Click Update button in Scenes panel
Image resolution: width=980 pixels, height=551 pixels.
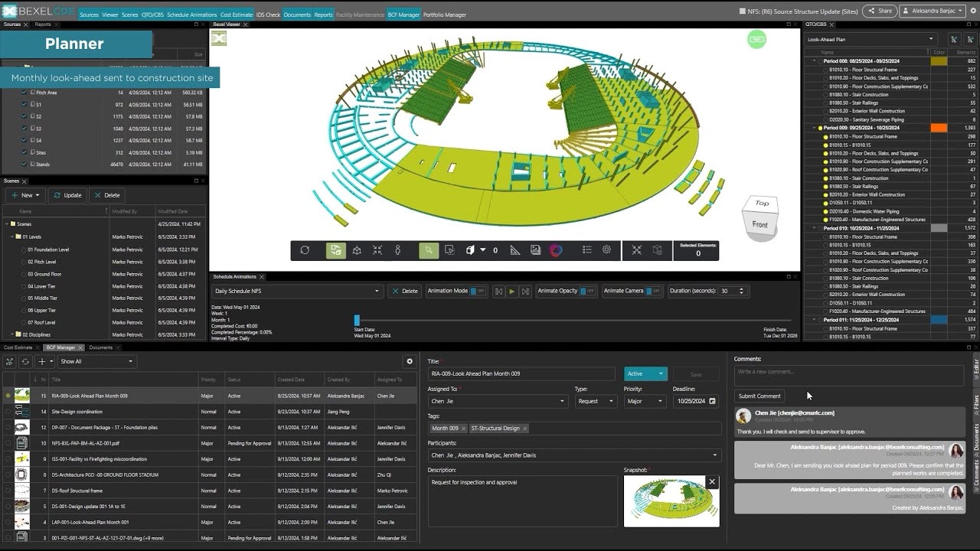pos(67,195)
